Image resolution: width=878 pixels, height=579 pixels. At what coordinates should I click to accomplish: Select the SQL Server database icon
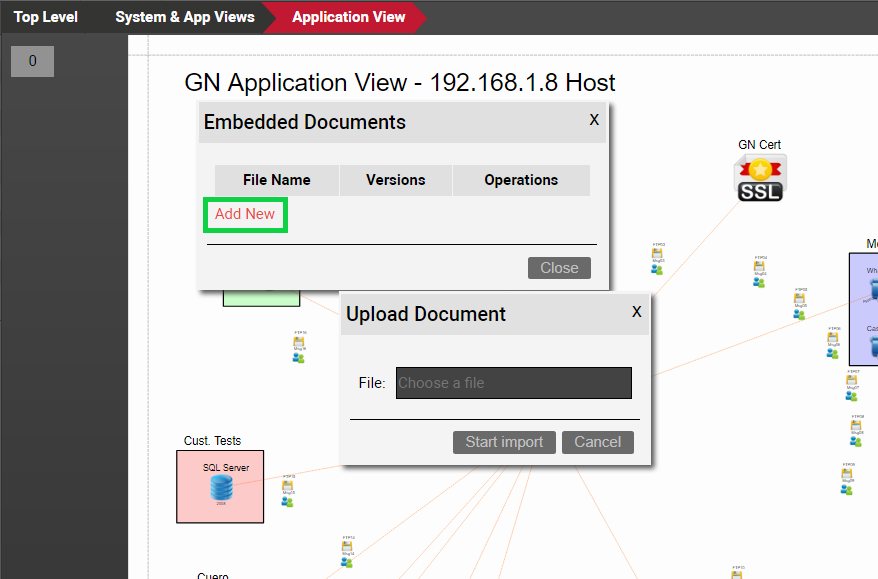(221, 486)
